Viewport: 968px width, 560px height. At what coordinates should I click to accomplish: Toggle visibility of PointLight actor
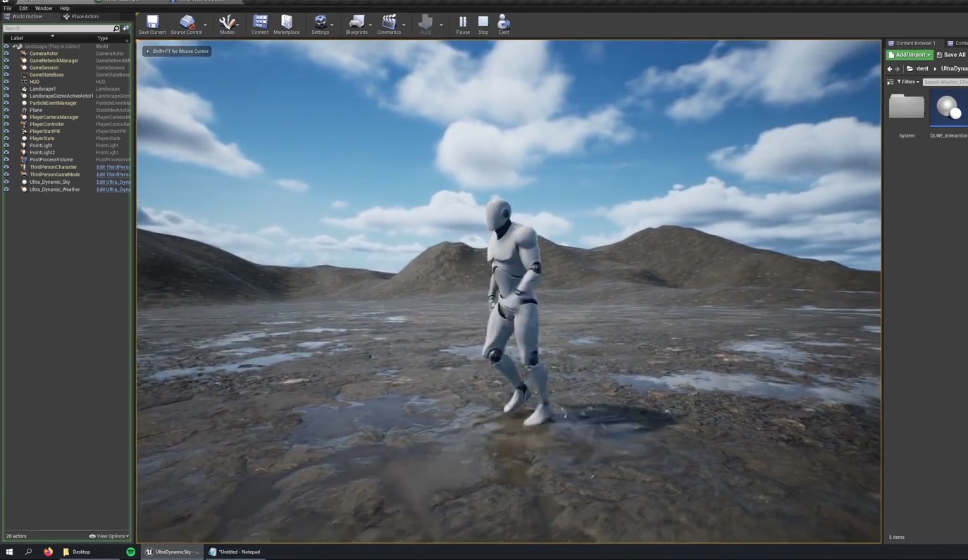[x=7, y=146]
